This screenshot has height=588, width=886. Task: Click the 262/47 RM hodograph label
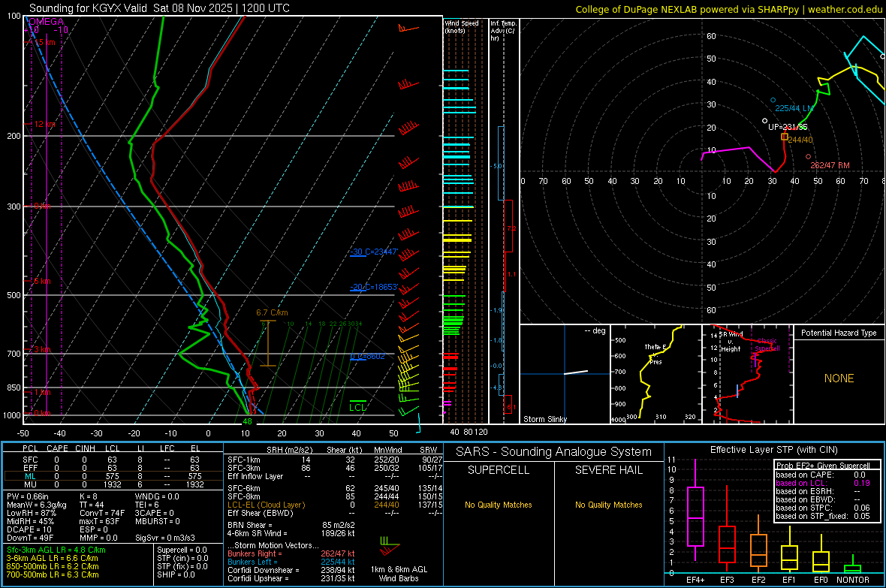coord(830,165)
